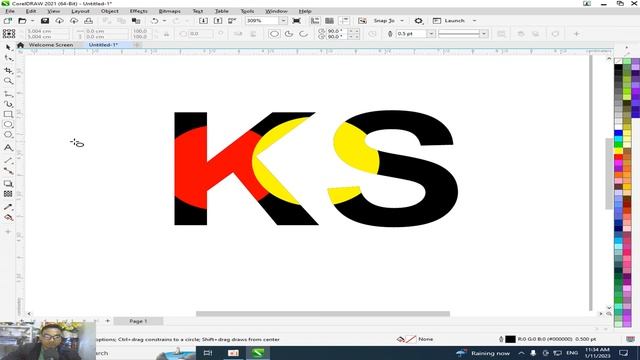Screen dimensions: 640x360
Task: Click the zoom percentage input field
Action: (262, 20)
